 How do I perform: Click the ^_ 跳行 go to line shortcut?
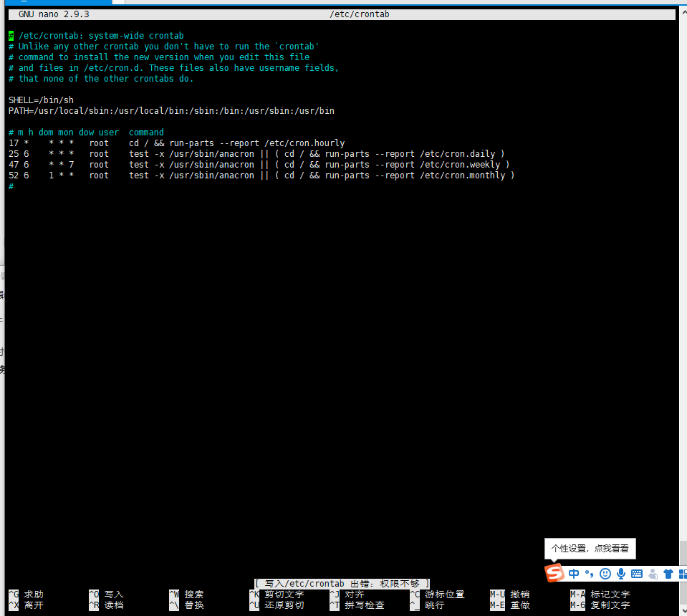428,605
